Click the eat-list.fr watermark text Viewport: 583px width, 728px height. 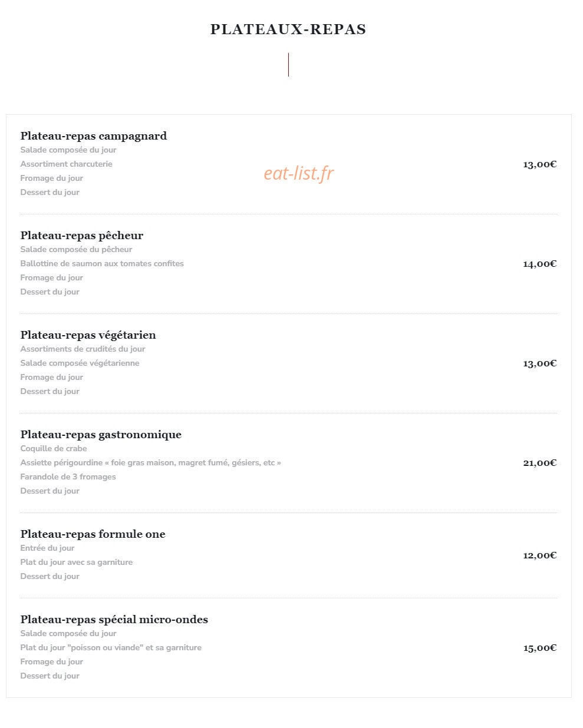coord(299,173)
